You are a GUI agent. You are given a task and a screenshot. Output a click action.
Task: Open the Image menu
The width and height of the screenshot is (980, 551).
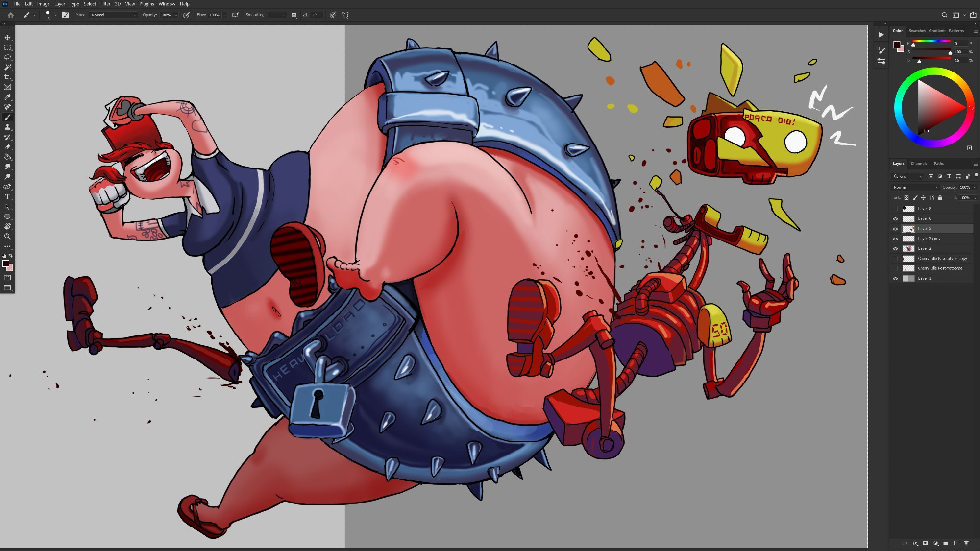[x=44, y=4]
